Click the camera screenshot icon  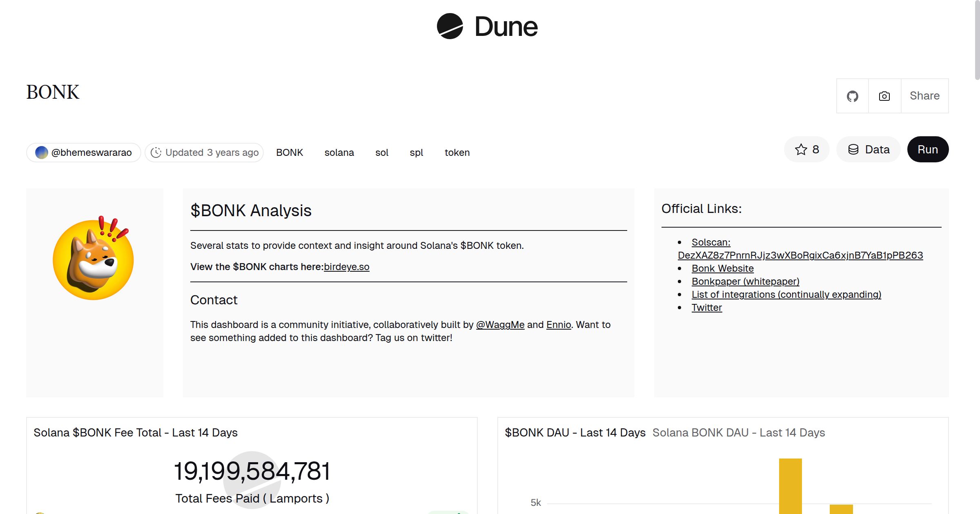point(884,96)
